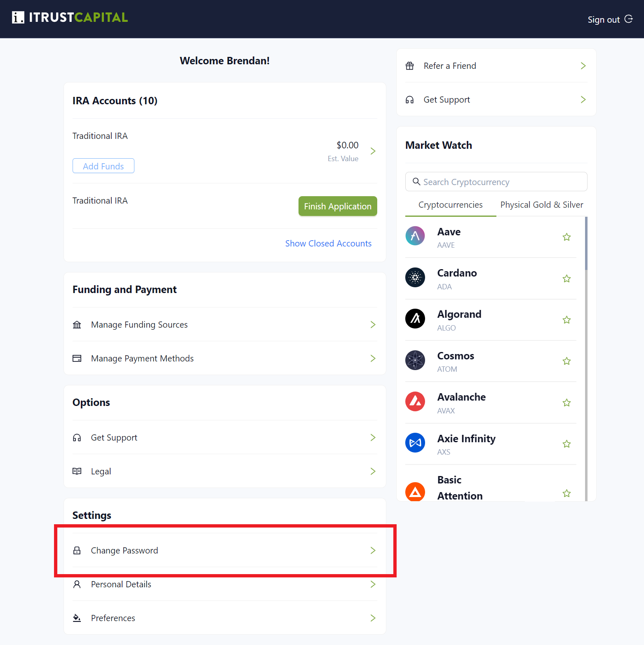This screenshot has height=645, width=644.
Task: Sign out of the account
Action: [x=610, y=19]
